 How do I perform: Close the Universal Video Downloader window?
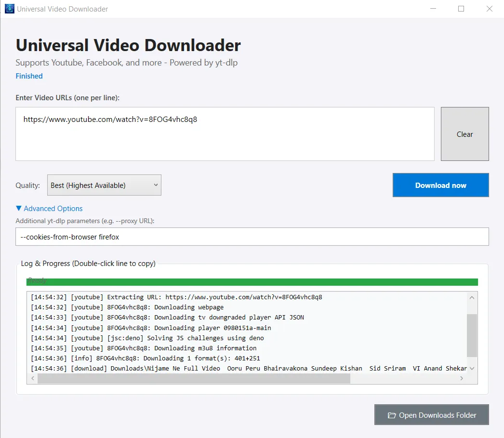pos(489,9)
